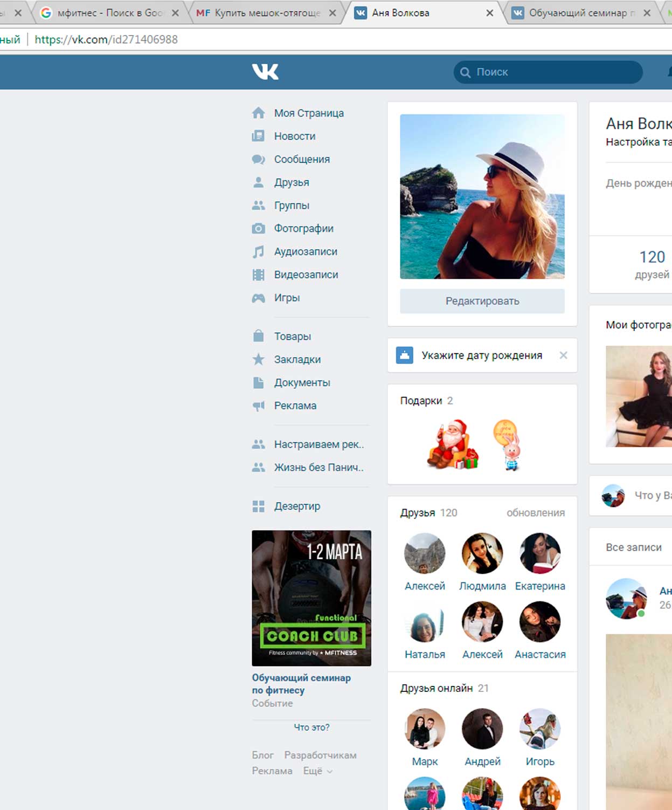The height and width of the screenshot is (810, 672).
Task: Click the bunny with balloon gift
Action: [x=508, y=445]
